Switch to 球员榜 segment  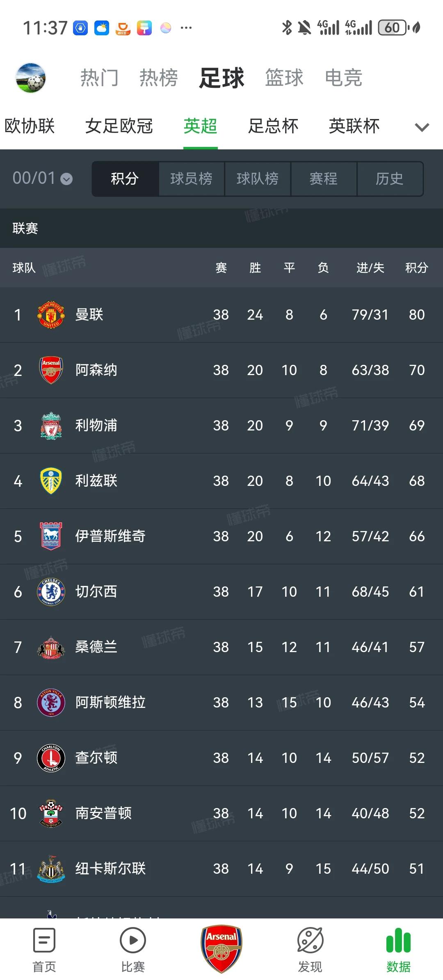(192, 179)
